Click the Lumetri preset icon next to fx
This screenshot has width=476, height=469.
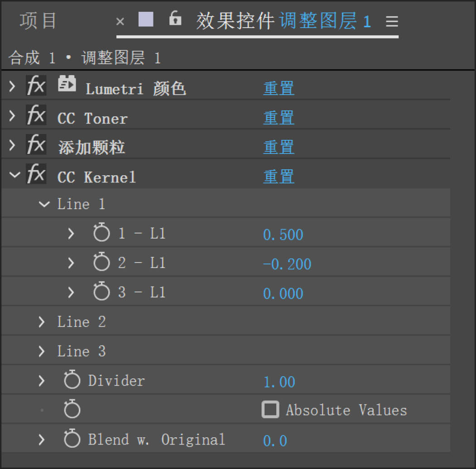click(x=67, y=85)
